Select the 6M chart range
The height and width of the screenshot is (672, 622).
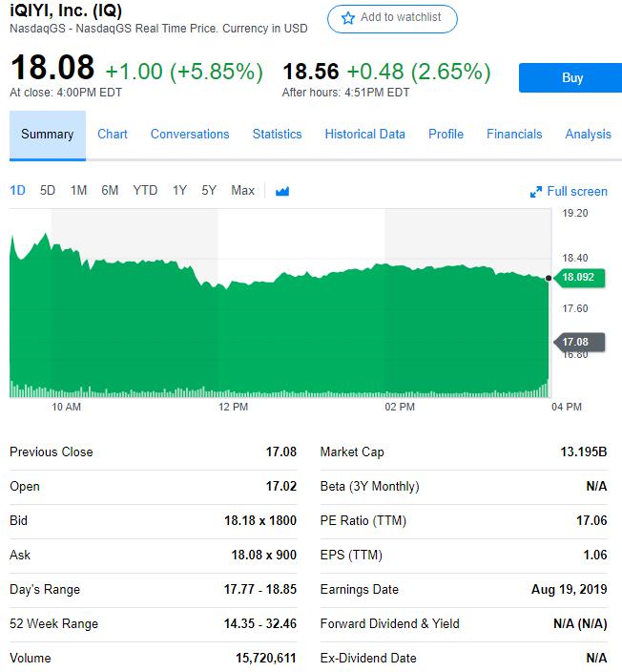110,190
